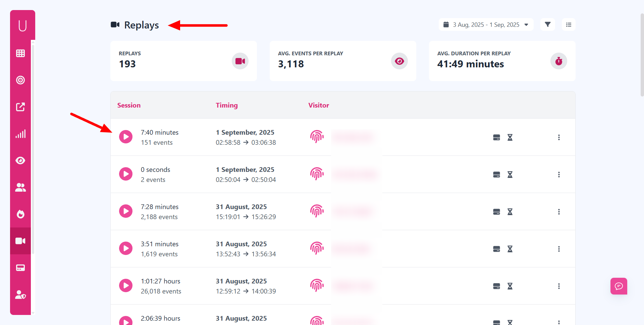Image resolution: width=644 pixels, height=325 pixels.
Task: Click the filter funnel icon near date range
Action: [x=547, y=24]
